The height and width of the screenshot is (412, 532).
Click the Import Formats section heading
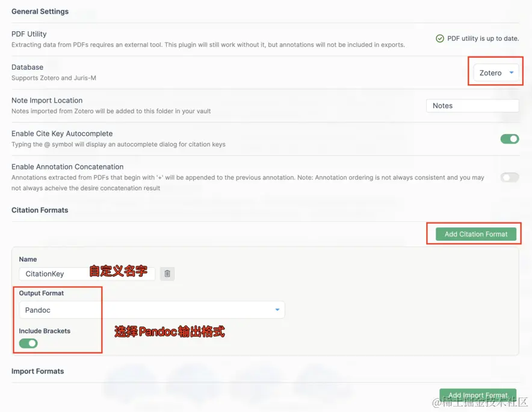coord(38,371)
